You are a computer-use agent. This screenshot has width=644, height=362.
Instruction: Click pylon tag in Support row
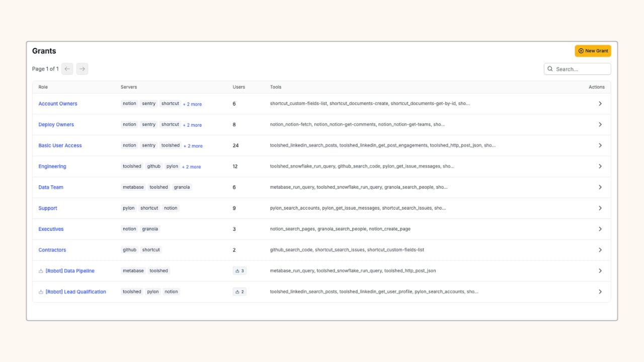[x=129, y=208]
